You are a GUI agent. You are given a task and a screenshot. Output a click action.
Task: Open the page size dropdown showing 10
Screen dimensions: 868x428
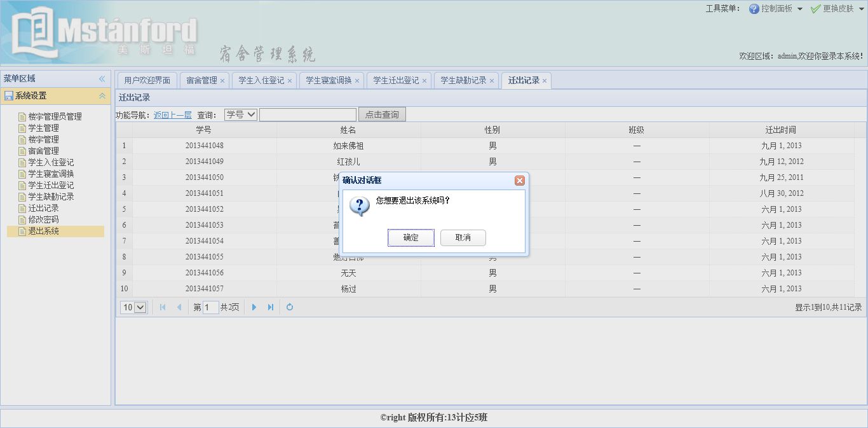[x=133, y=307]
